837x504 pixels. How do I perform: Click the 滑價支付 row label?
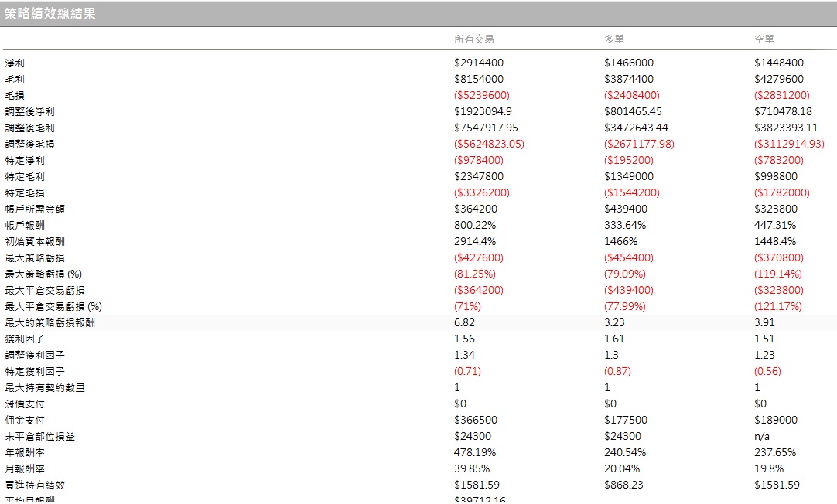click(25, 404)
